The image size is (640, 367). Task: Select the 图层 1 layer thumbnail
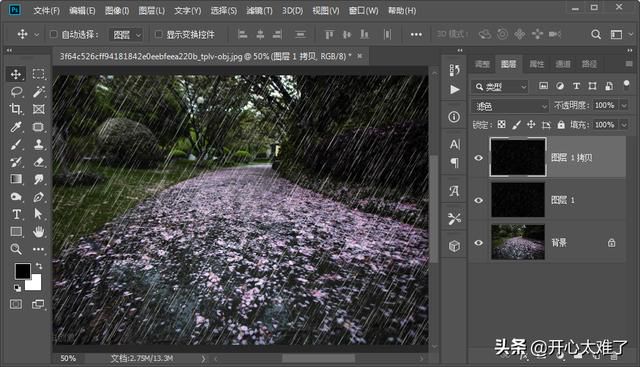click(518, 200)
